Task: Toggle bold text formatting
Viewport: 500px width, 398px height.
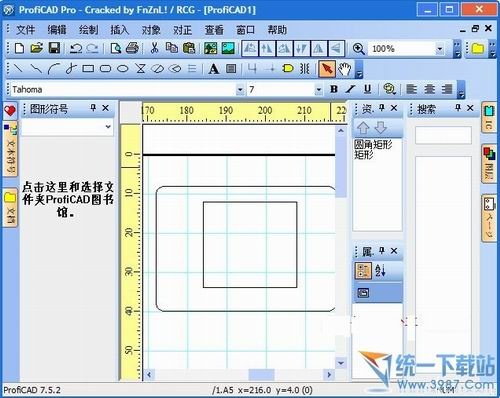Action: click(334, 89)
